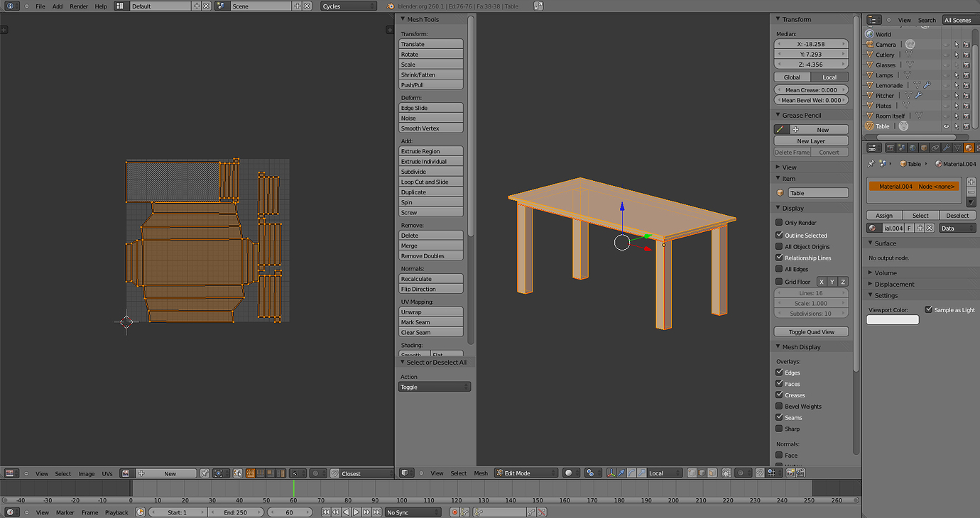Play animation forward in timeline

356,512
